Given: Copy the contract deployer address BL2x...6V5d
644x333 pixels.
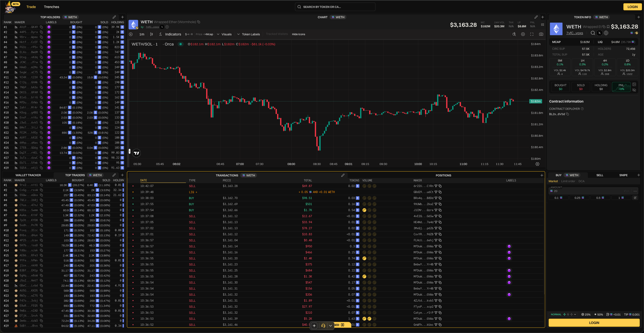Looking at the screenshot, I should [x=567, y=114].
